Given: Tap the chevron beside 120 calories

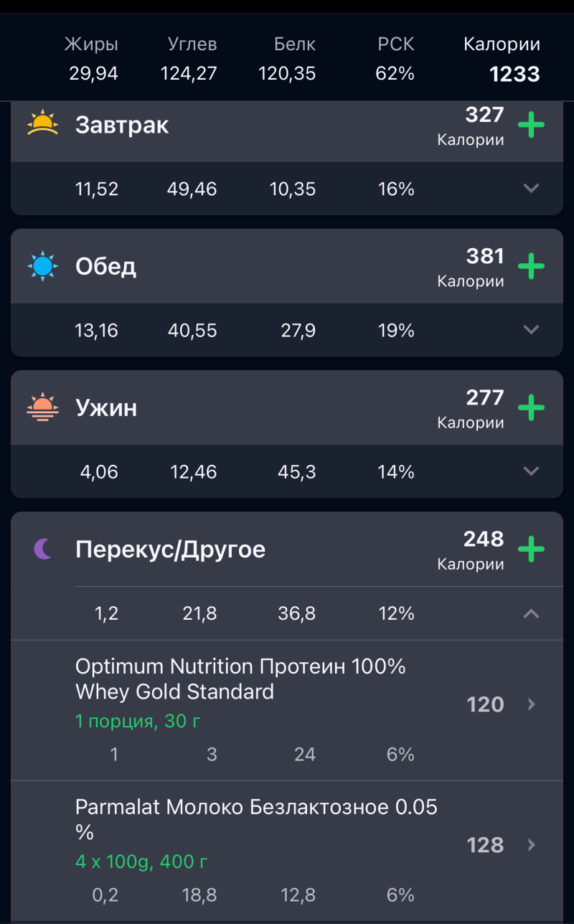Looking at the screenshot, I should pyautogui.click(x=532, y=704).
